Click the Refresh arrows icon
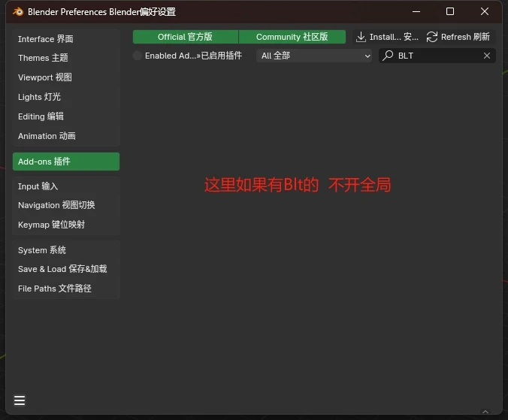Viewport: 508px width, 420px height. [432, 37]
